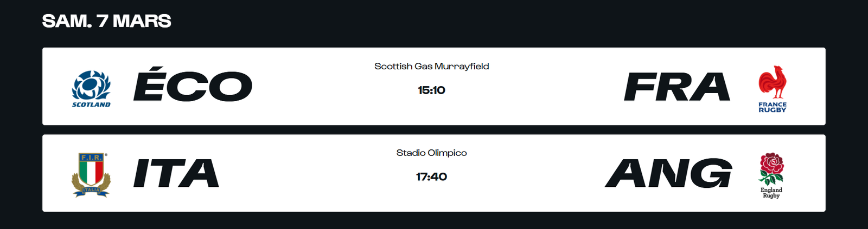Click the England Rugby wordmark text
Image resolution: width=868 pixels, height=229 pixels.
point(771,193)
